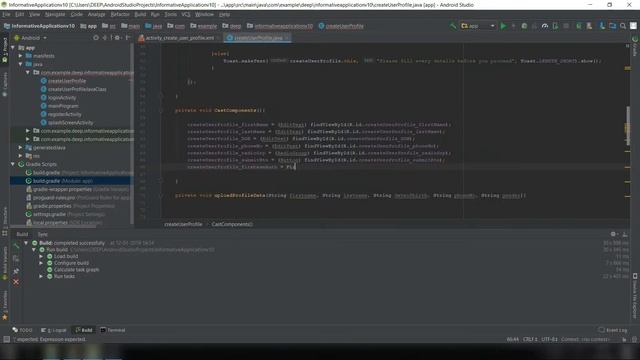Expand the Run tasks node
640x360 pixels.
41,276
